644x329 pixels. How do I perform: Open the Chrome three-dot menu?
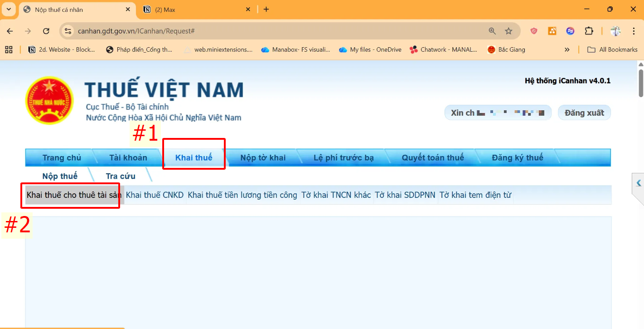point(634,31)
